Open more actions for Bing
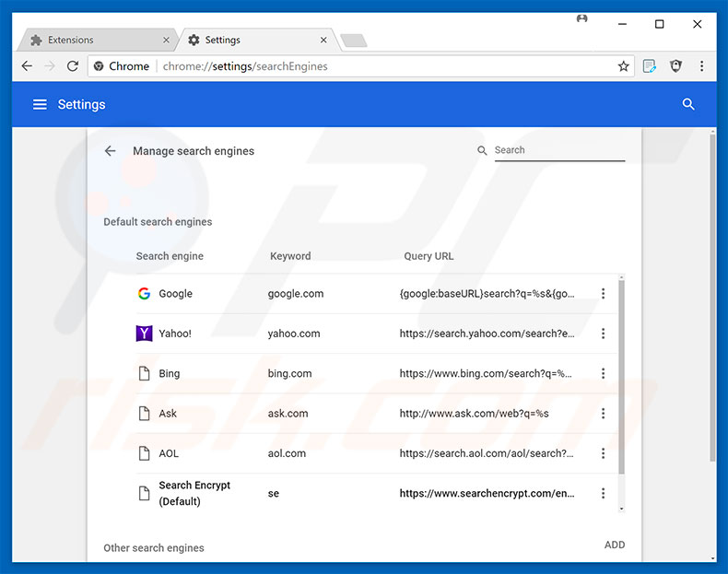Image resolution: width=728 pixels, height=574 pixels. [x=603, y=373]
